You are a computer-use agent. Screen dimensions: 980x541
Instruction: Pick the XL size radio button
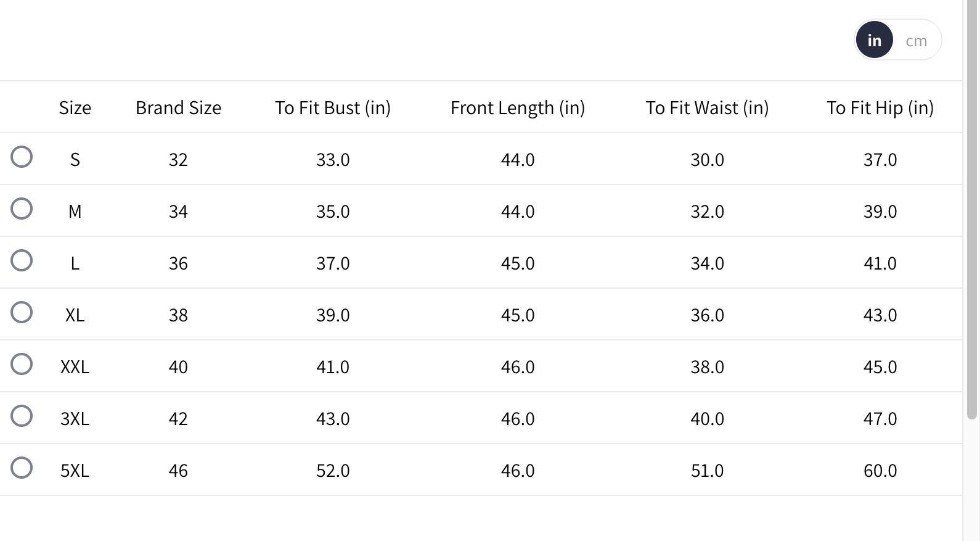pos(22,312)
